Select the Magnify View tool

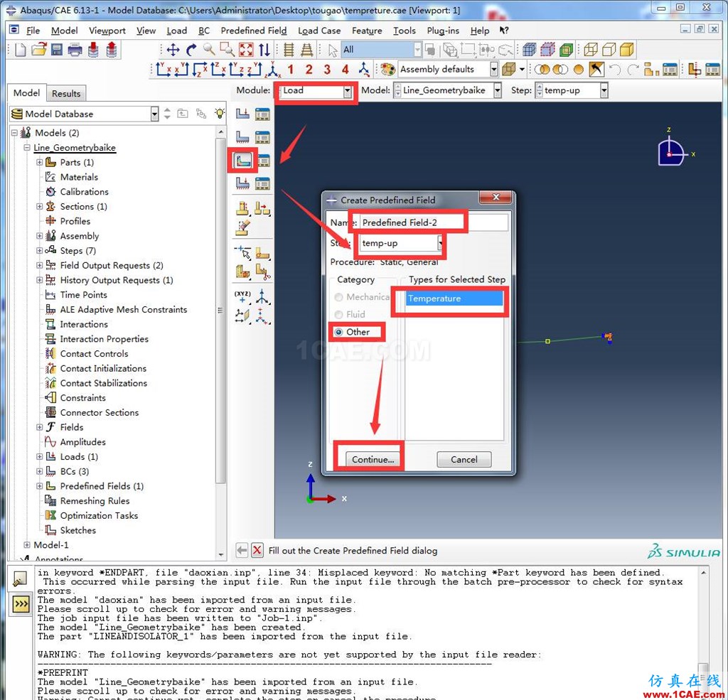click(x=210, y=50)
